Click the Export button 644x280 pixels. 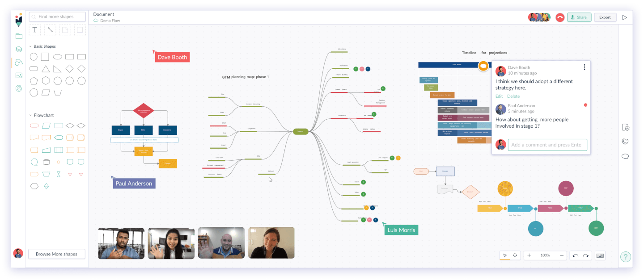point(605,17)
